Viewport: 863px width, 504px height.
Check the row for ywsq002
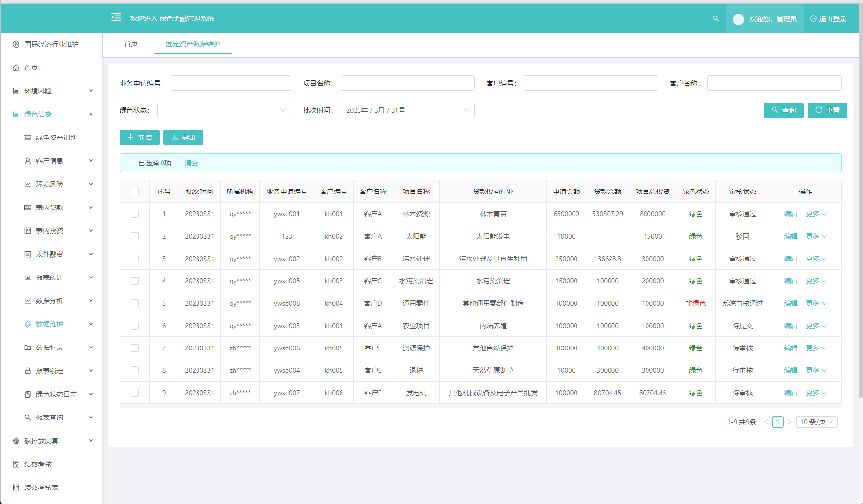[135, 259]
